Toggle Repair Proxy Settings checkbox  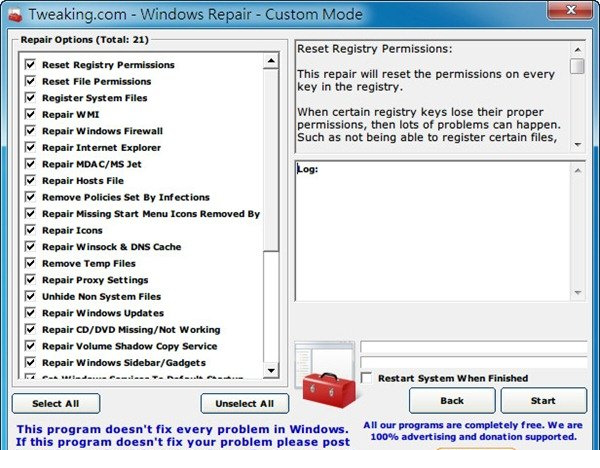30,279
